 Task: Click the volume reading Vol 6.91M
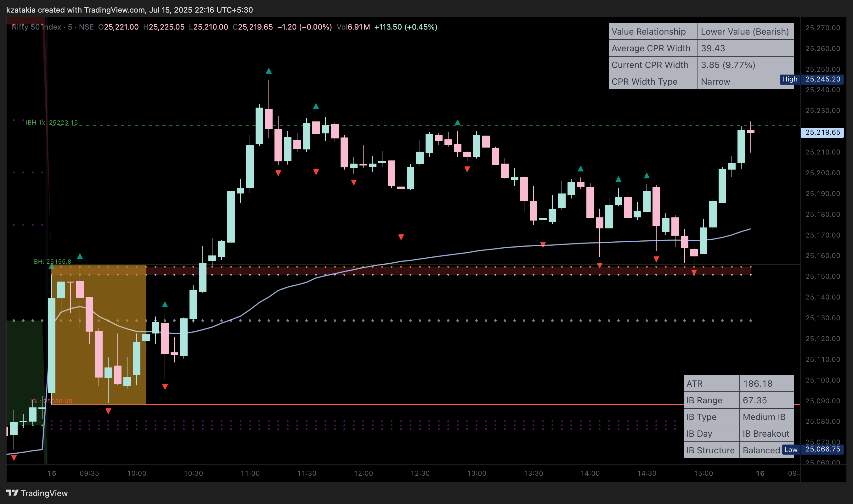[x=353, y=27]
